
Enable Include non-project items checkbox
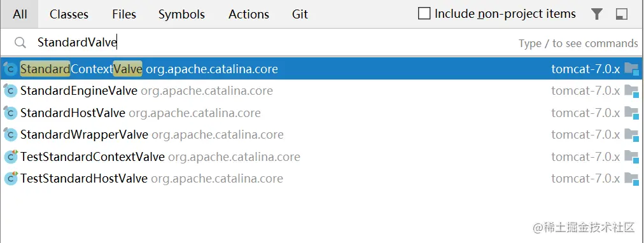tap(424, 13)
